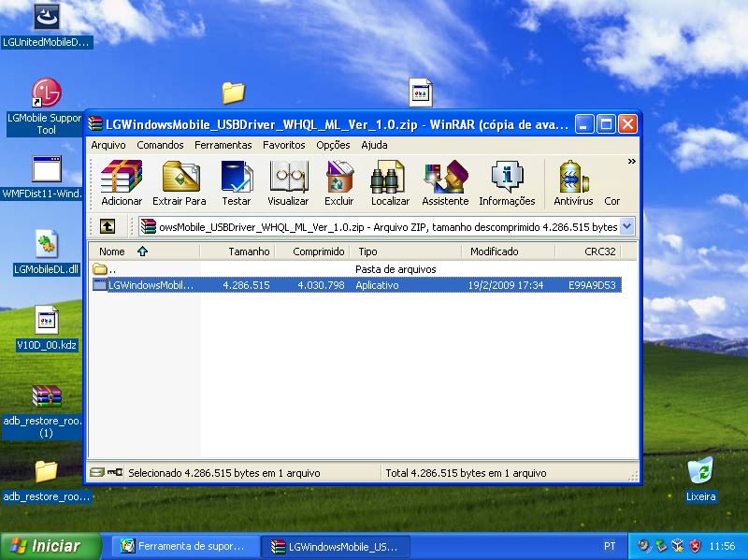Select the LGWindowsMobil... file row
748x560 pixels.
[357, 285]
